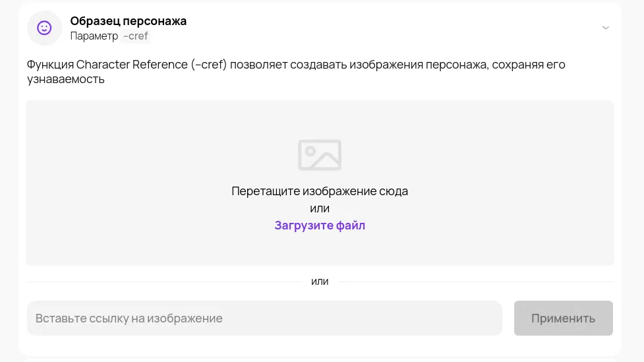Click the divider line left of или
This screenshot has height=362, width=644.
pos(164,282)
